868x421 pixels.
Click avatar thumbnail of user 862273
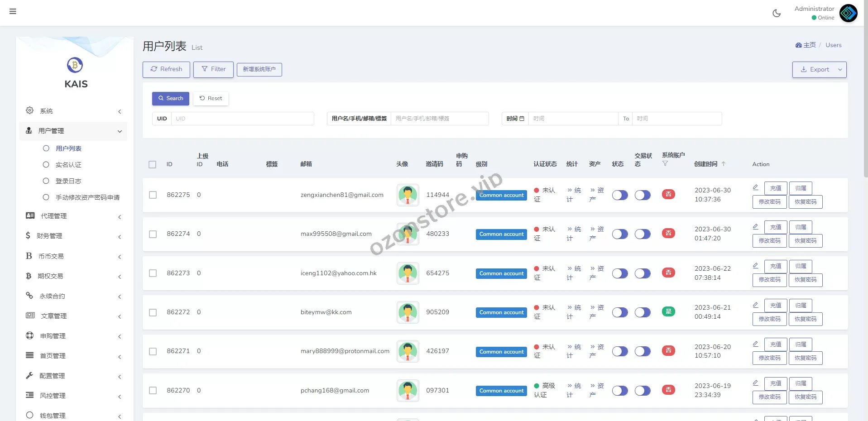[408, 273]
